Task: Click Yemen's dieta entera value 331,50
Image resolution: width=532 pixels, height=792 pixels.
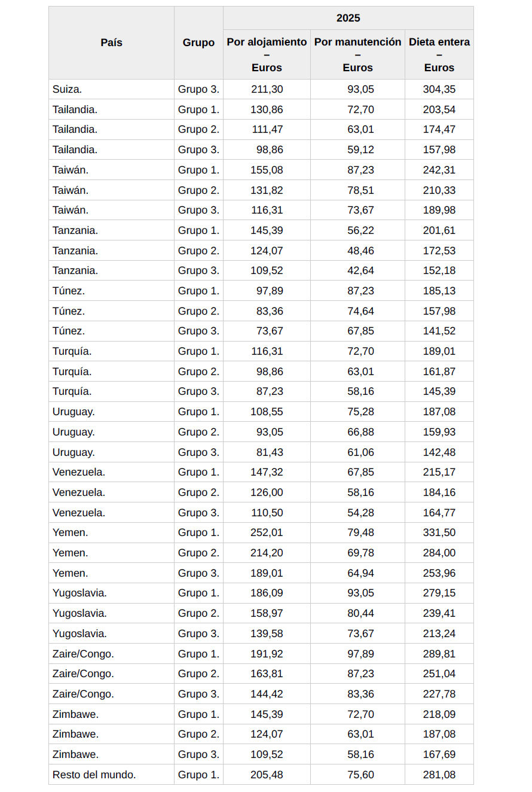Action: point(439,533)
